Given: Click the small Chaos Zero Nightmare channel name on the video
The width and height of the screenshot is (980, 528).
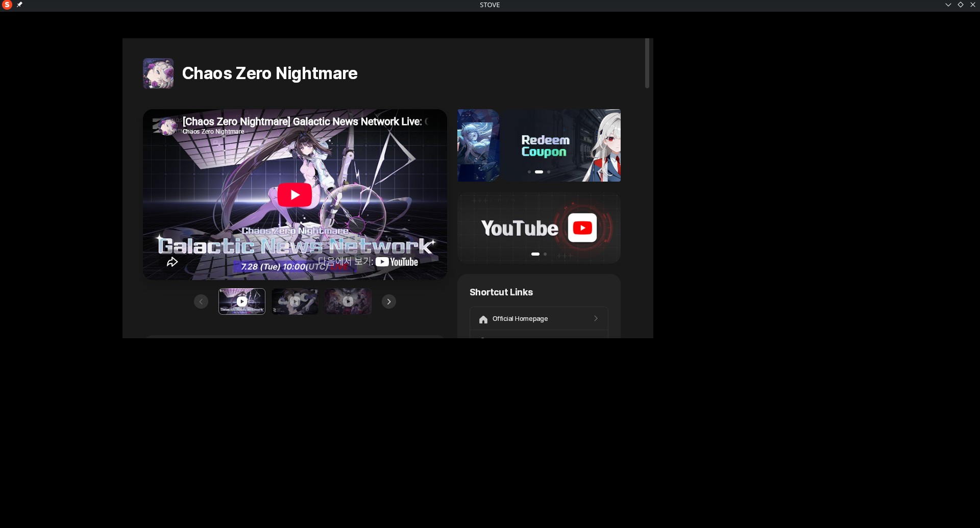Looking at the screenshot, I should 213,132.
